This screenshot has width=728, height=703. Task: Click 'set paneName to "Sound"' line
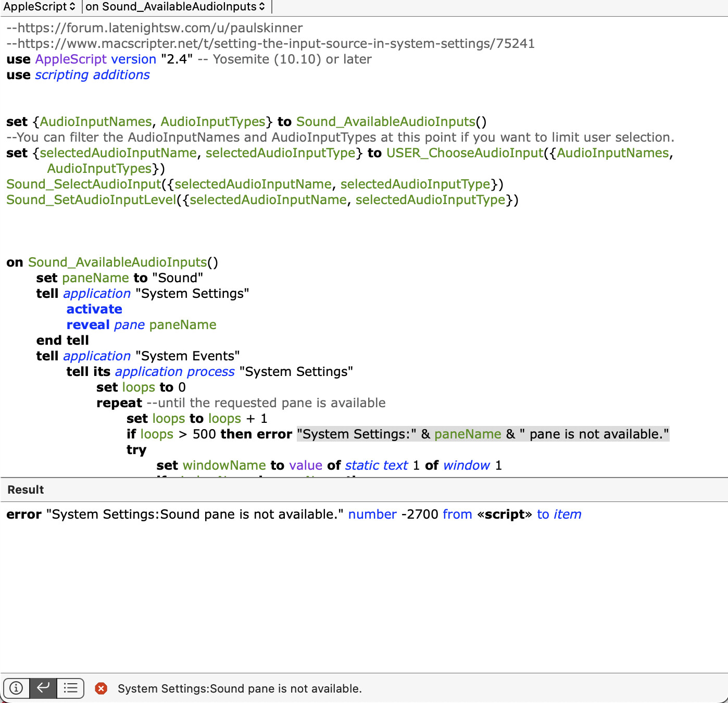(x=120, y=278)
